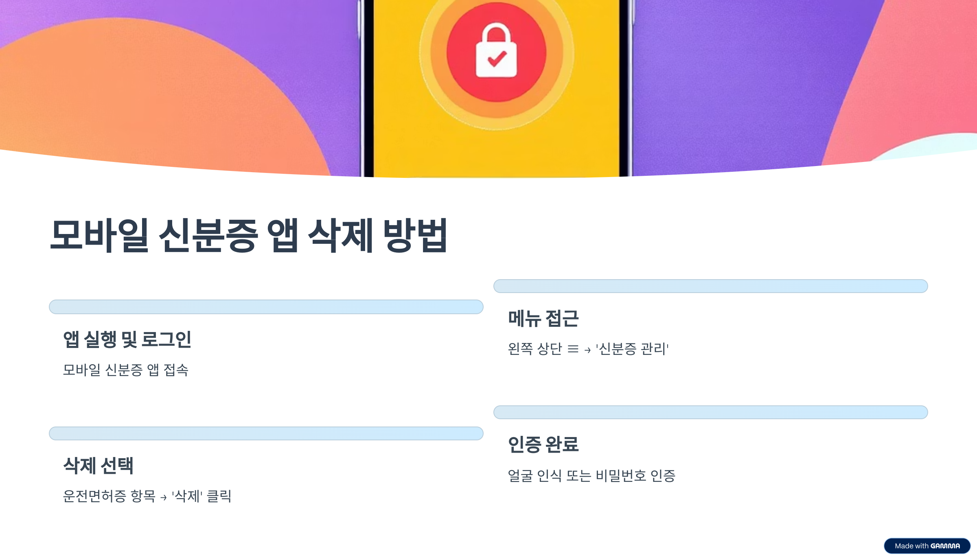Screen dimensions: 977x560
Task: Select the title 모바일 신분증 앱 삭제 방법
Action: point(249,235)
